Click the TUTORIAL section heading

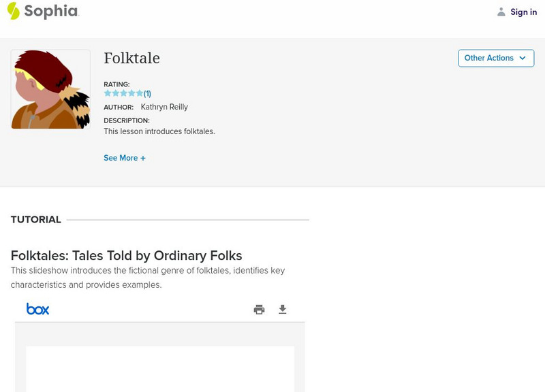coord(36,220)
